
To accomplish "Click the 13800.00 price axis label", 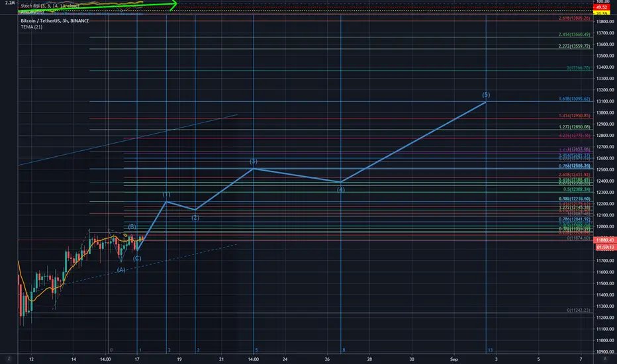I will click(x=605, y=22).
